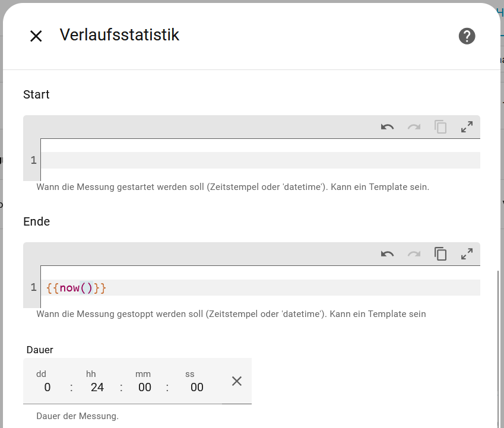Screen dimensions: 504x428
Task: Redo in the Start template editor
Action: tap(414, 127)
